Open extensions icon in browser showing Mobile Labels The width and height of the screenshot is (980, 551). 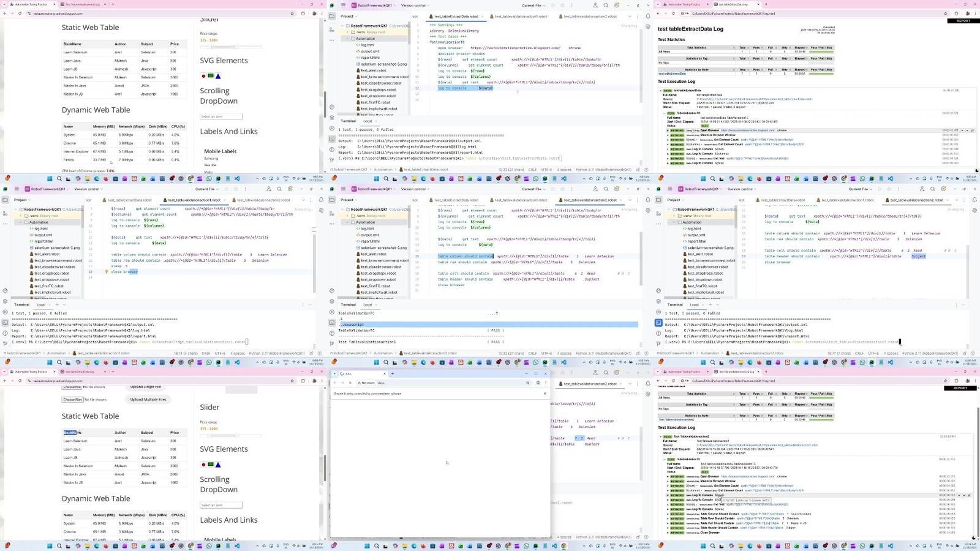pos(303,13)
